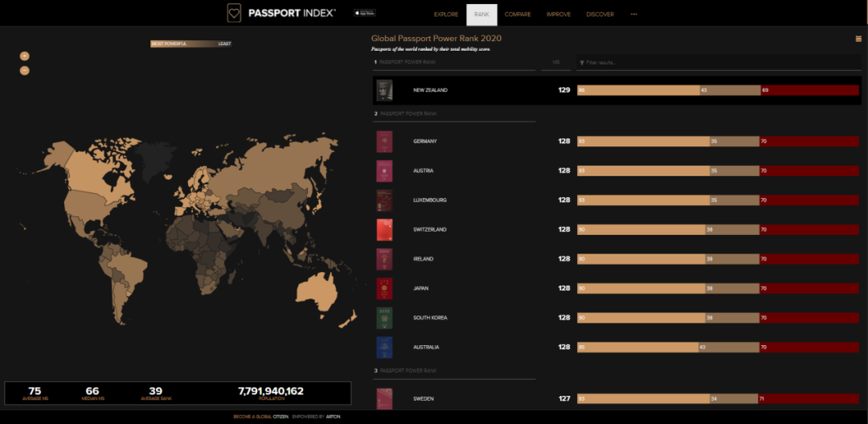
Task: Select GERMANY country name
Action: [425, 142]
